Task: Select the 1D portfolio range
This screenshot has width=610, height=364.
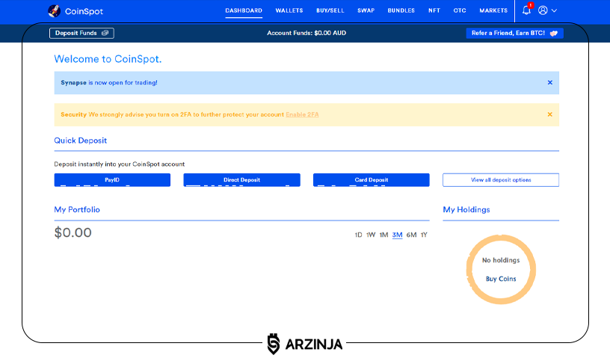Action: click(358, 235)
